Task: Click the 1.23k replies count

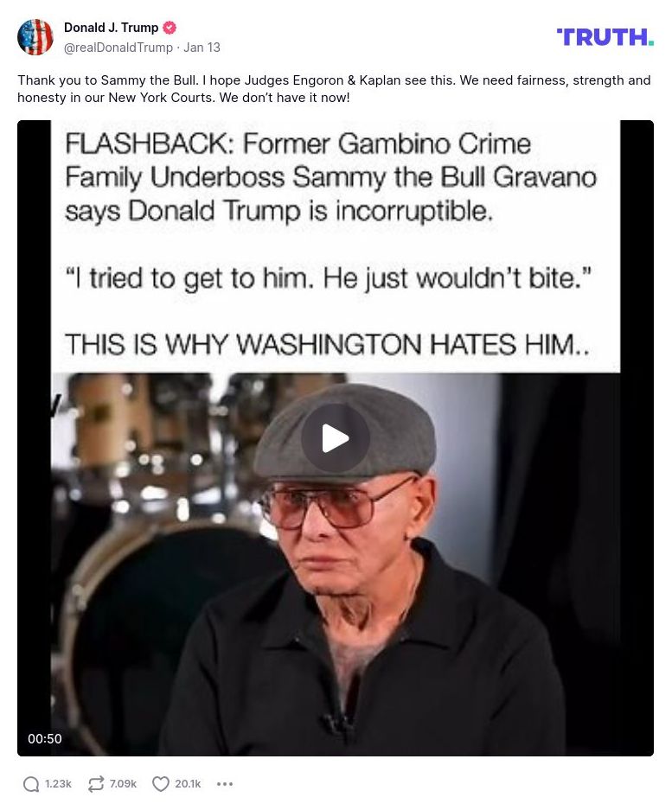Action: tap(58, 784)
